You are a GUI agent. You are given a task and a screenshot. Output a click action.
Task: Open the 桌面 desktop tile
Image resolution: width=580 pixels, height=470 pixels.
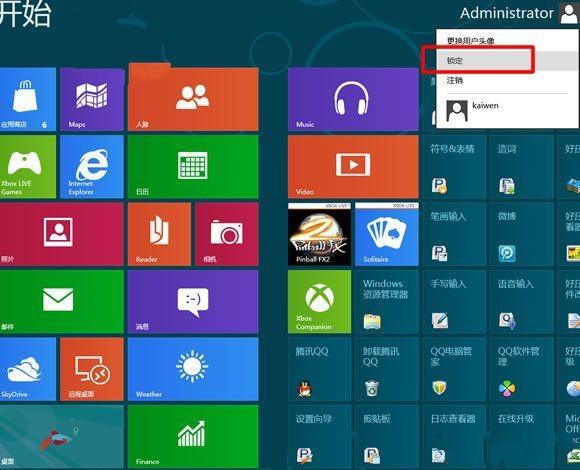pos(62,437)
